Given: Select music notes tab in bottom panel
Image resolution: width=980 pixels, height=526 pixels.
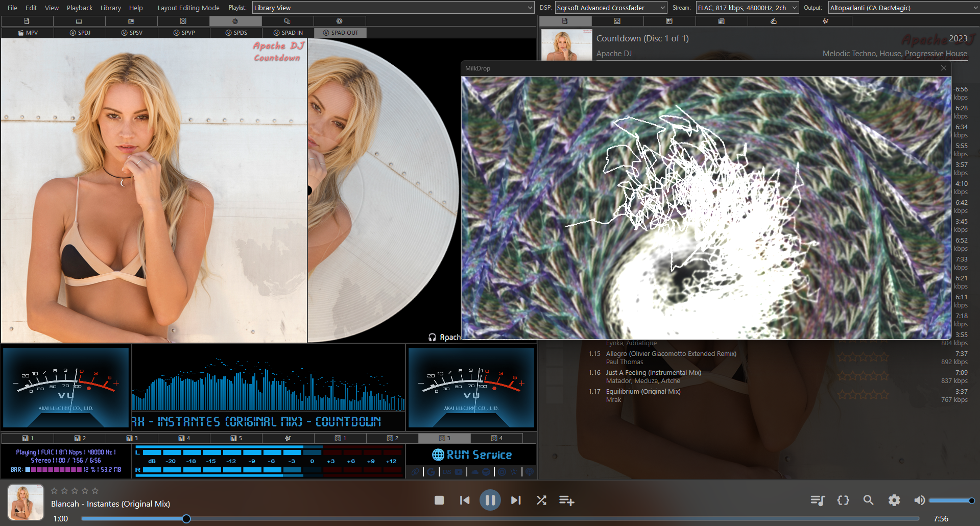Looking at the screenshot, I should coord(288,438).
